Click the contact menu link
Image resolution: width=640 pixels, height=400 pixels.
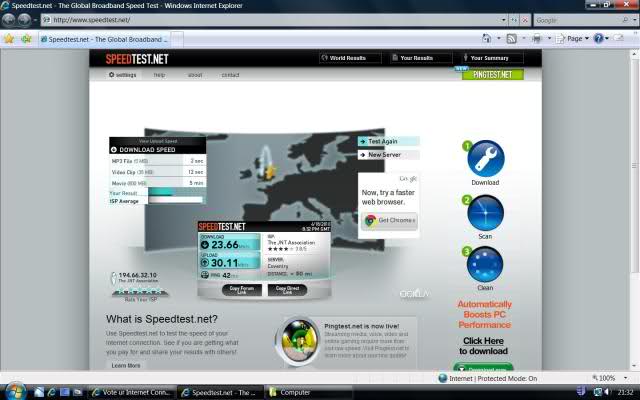coord(230,75)
